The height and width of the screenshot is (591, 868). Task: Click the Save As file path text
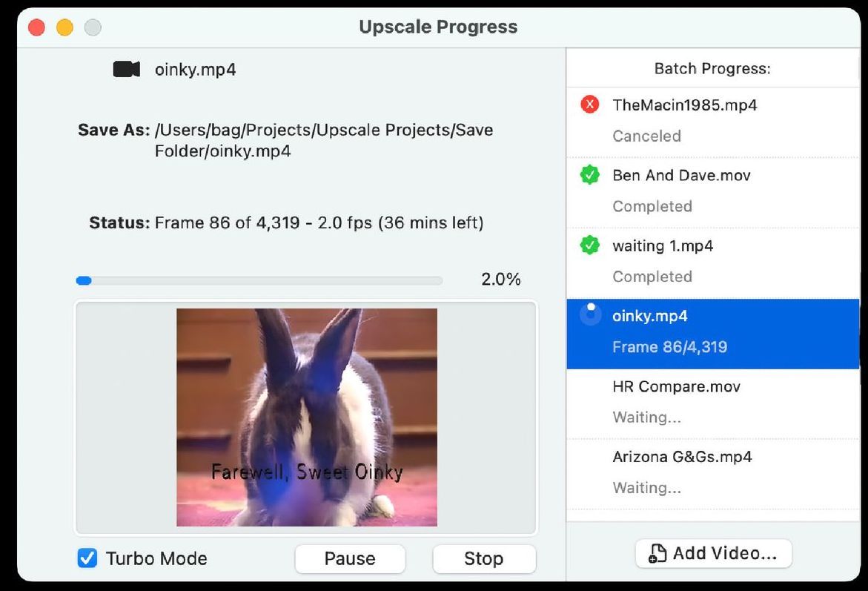coord(324,140)
